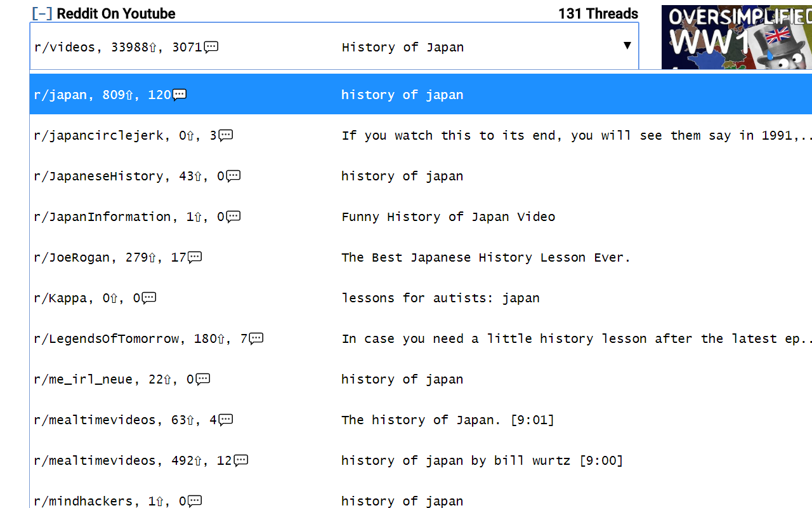The image size is (812, 508).
Task: Click the 'Reddit On Youtube' heading text
Action: (x=116, y=13)
